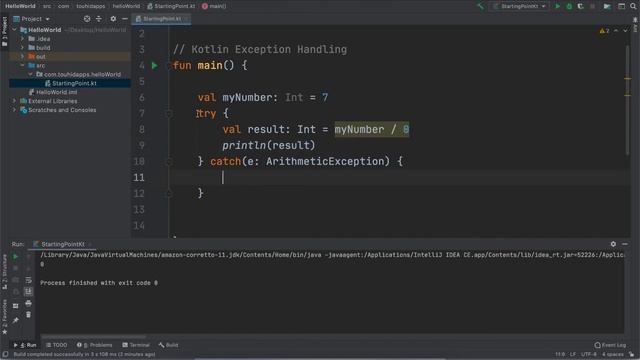This screenshot has width=640, height=360.
Task: Collapse the src folder
Action: pos(22,65)
